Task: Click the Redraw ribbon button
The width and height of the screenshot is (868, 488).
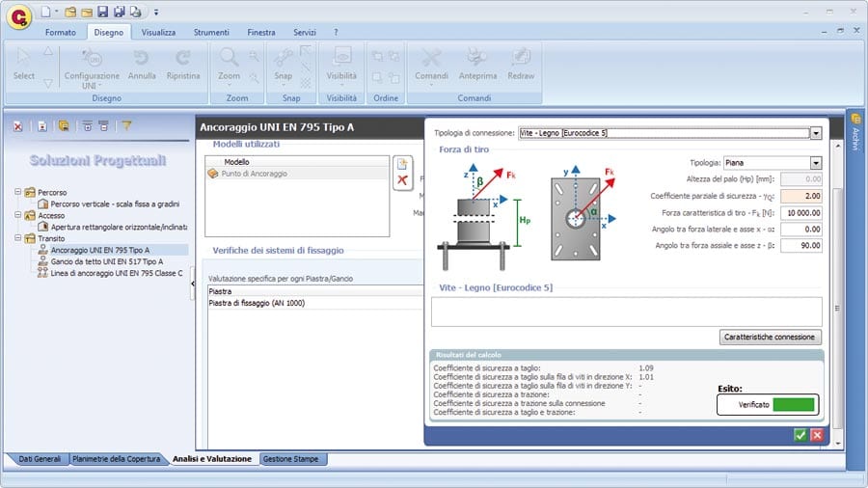Action: tap(521, 66)
